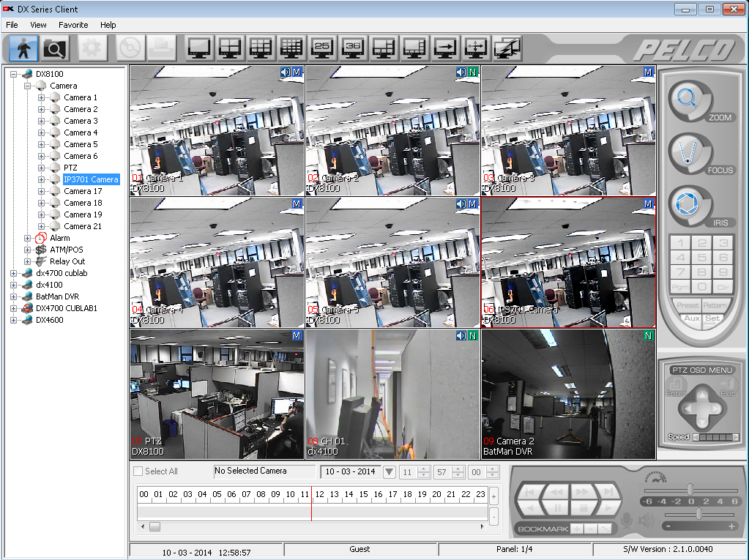Click the PTZ directional pad
This screenshot has height=560, width=749.
pyautogui.click(x=702, y=408)
